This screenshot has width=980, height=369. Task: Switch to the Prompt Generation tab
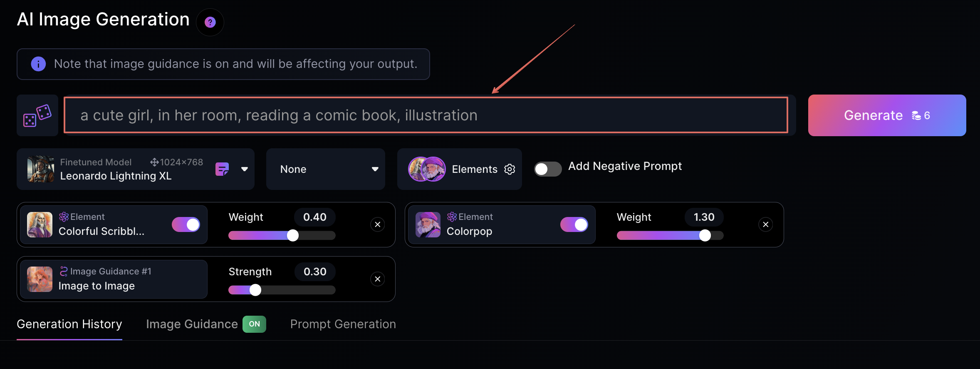pos(343,324)
